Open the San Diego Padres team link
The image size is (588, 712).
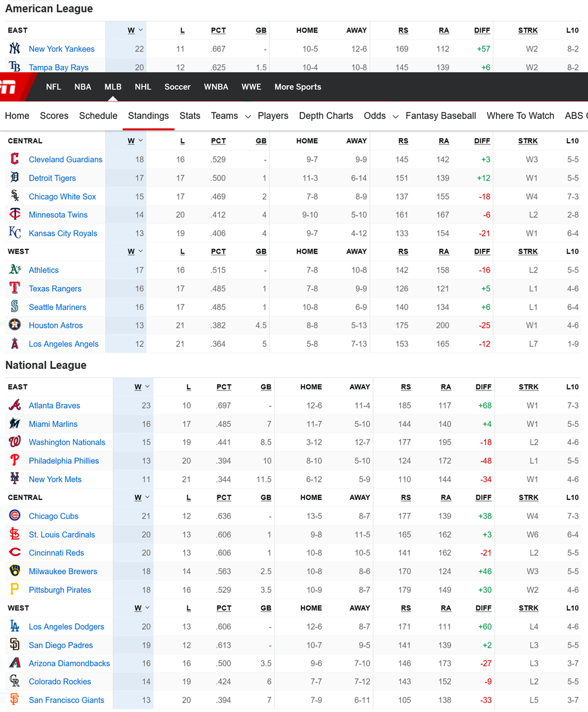coord(60,645)
